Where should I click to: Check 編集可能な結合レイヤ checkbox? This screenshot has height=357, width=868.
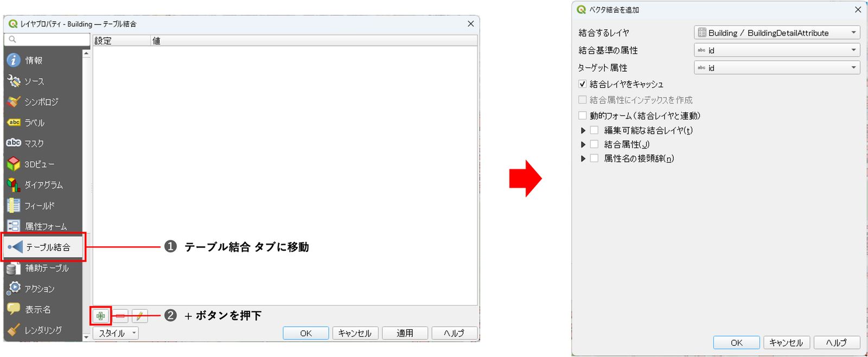(594, 130)
